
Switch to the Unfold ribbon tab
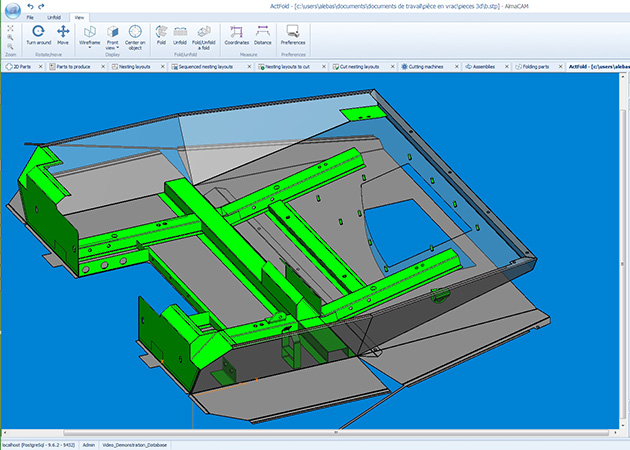coord(54,18)
